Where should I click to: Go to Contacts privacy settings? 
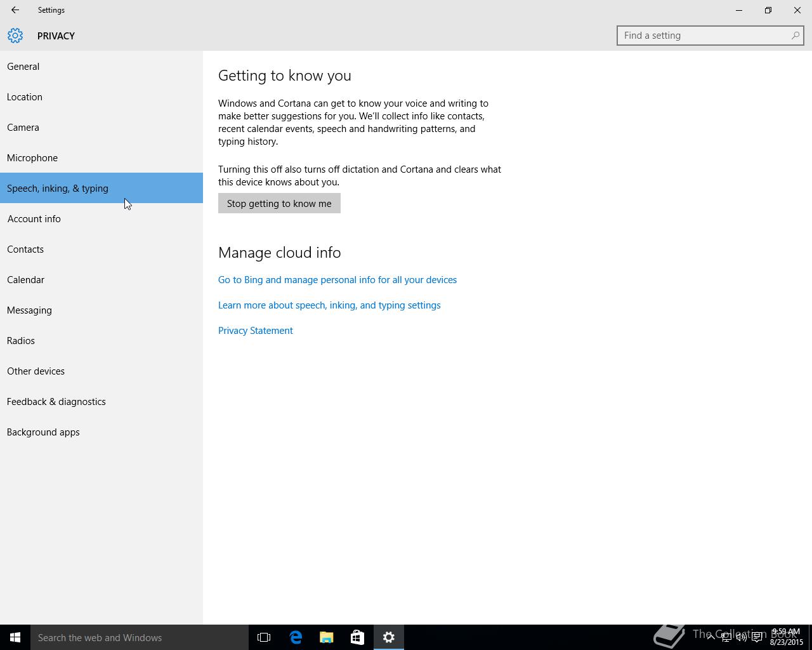point(101,249)
